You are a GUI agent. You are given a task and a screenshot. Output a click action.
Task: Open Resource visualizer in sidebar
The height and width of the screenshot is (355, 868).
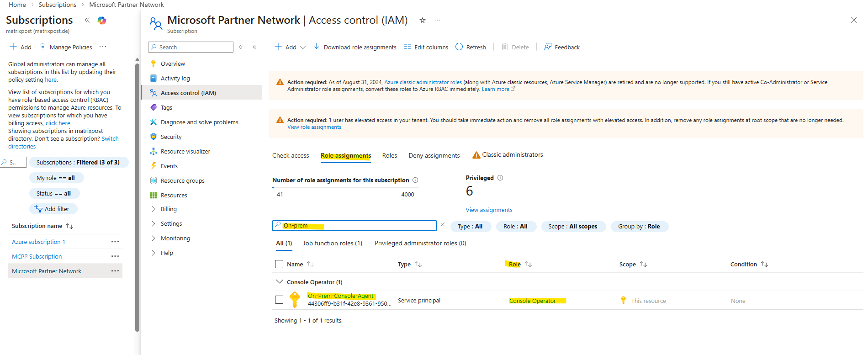click(185, 151)
